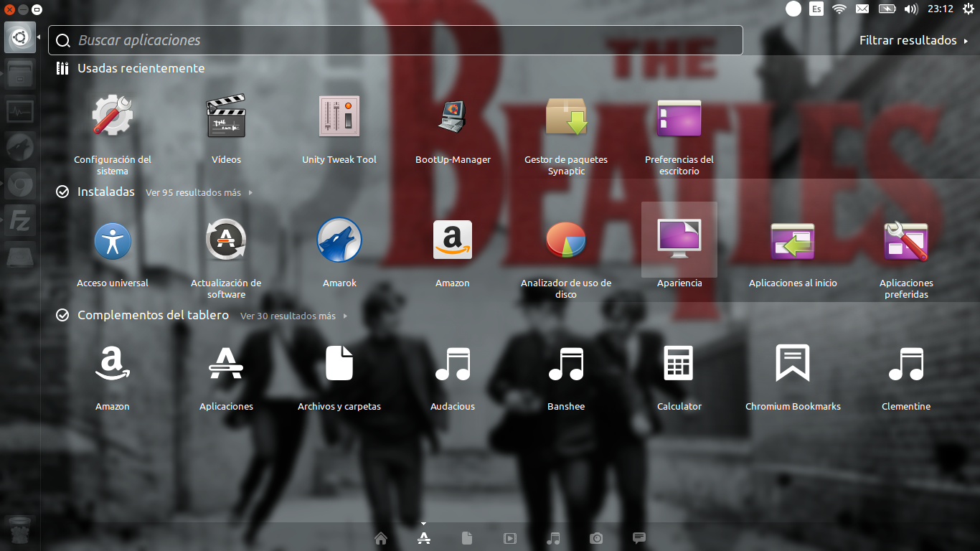Open Analizador de uso de disco
980x551 pixels.
pos(566,240)
